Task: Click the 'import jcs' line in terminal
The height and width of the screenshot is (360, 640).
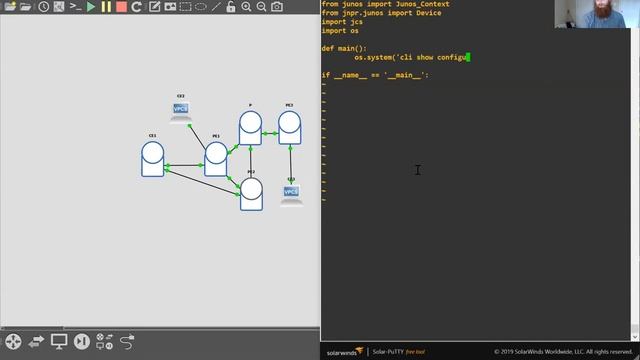Action: pos(342,22)
